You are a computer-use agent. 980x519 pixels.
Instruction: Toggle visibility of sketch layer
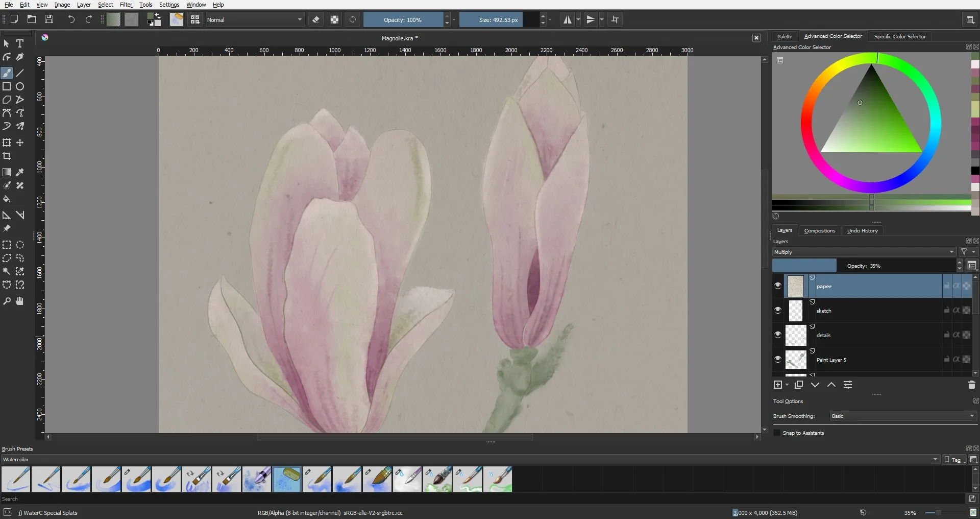(778, 311)
